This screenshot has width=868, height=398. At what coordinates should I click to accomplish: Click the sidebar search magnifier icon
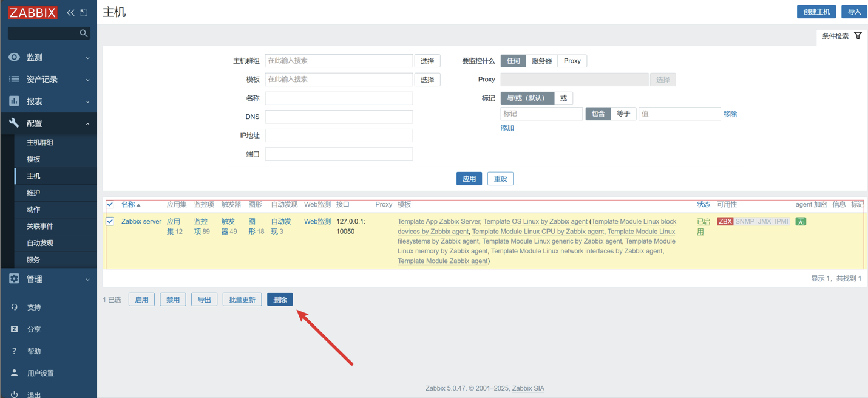84,33
